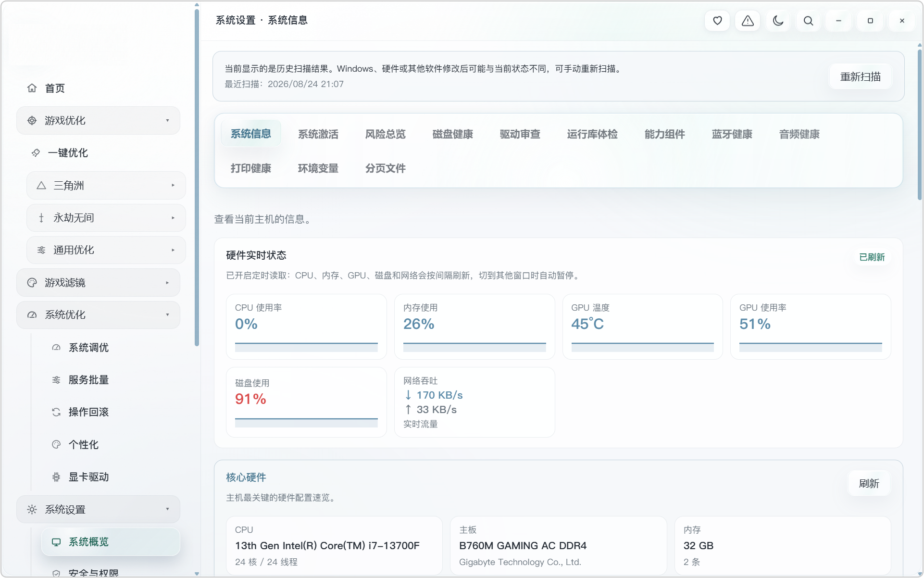Image resolution: width=924 pixels, height=578 pixels.
Task: Switch to the 分页文件 tab
Action: tap(386, 168)
